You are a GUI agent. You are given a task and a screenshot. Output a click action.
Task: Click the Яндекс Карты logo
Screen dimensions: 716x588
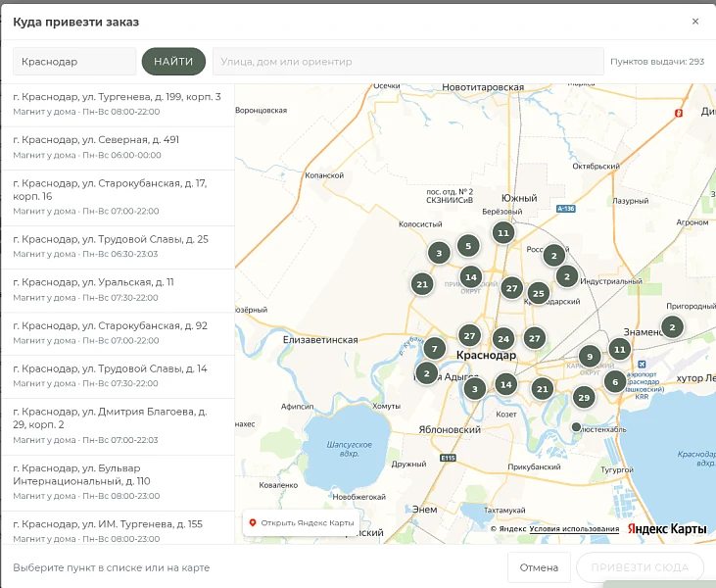(667, 528)
